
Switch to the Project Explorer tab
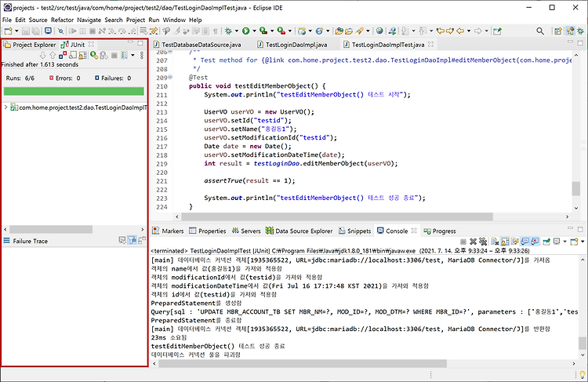pos(30,45)
